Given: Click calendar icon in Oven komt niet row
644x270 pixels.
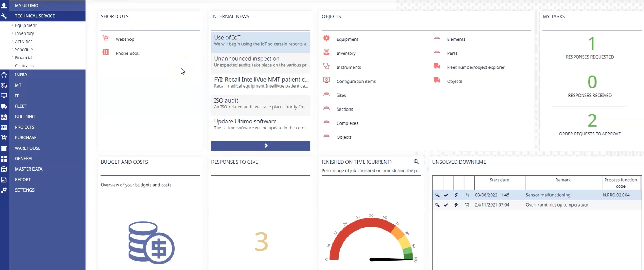Looking at the screenshot, I should 467,205.
